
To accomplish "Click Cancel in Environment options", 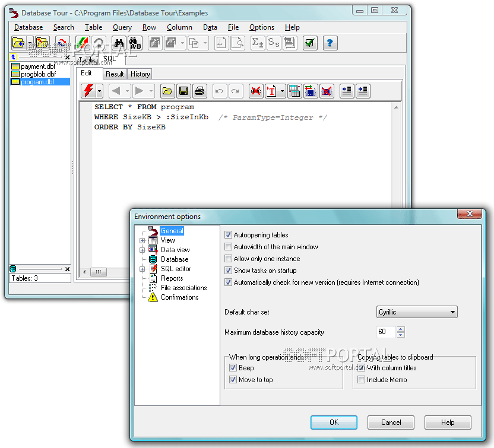I will coord(391,422).
